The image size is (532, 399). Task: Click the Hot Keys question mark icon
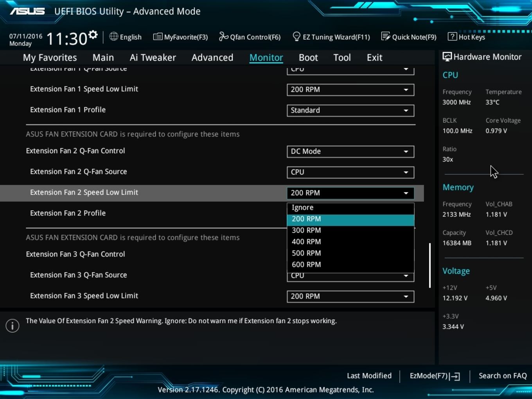click(x=452, y=36)
